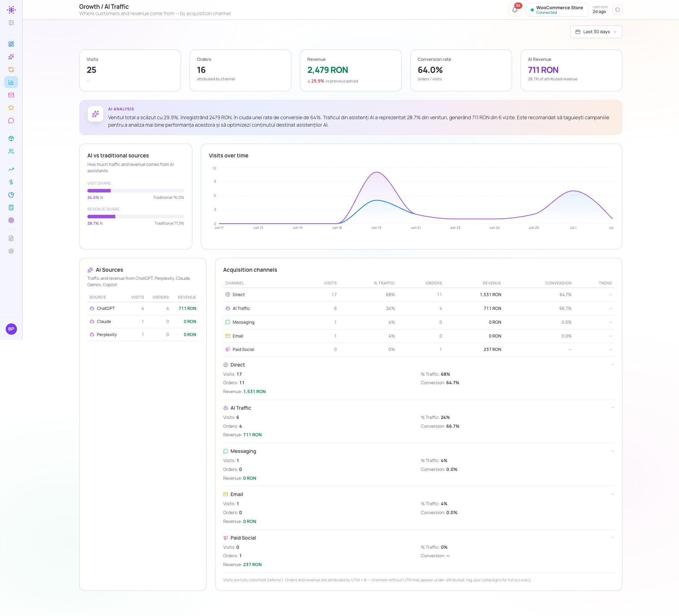Click the 1,531 RON revenue table cell

(491, 295)
